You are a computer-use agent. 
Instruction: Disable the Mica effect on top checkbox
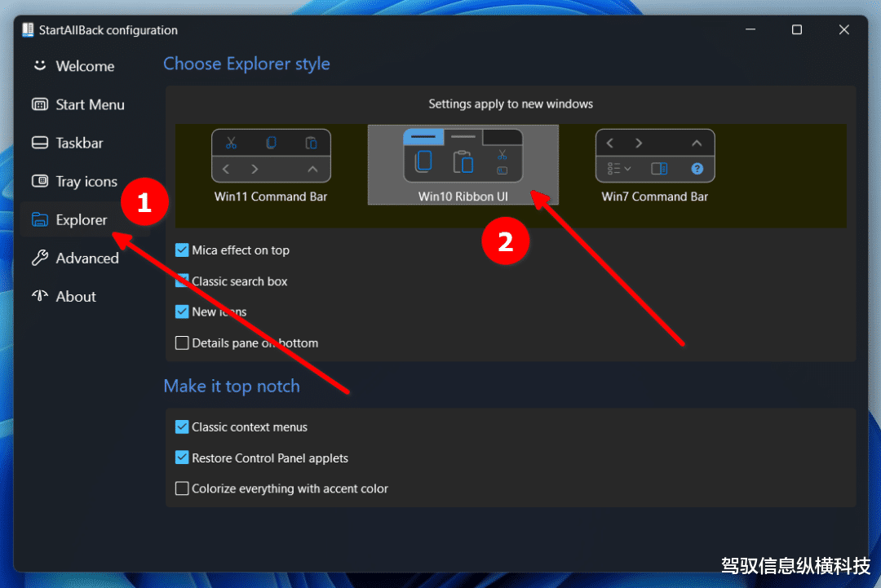[x=181, y=250]
